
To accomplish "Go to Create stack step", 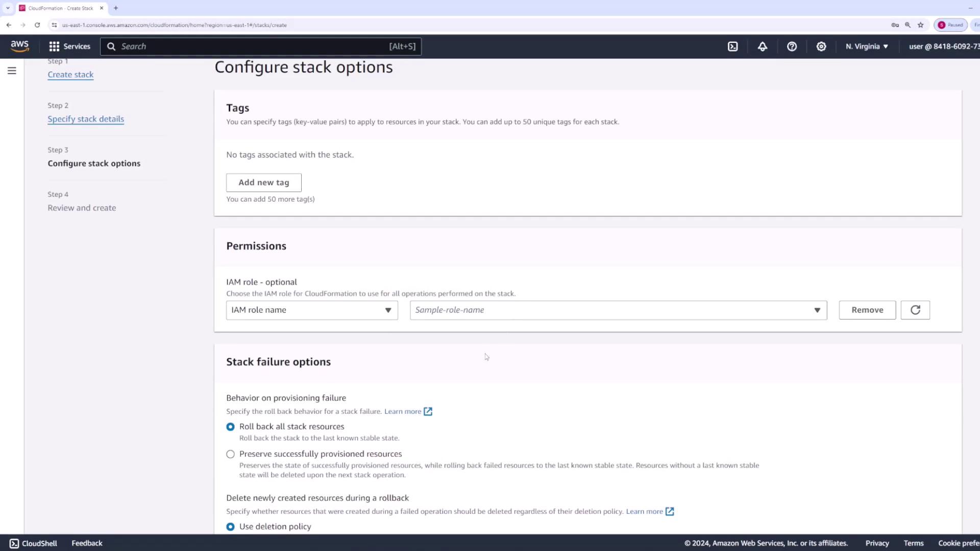I will coord(70,74).
